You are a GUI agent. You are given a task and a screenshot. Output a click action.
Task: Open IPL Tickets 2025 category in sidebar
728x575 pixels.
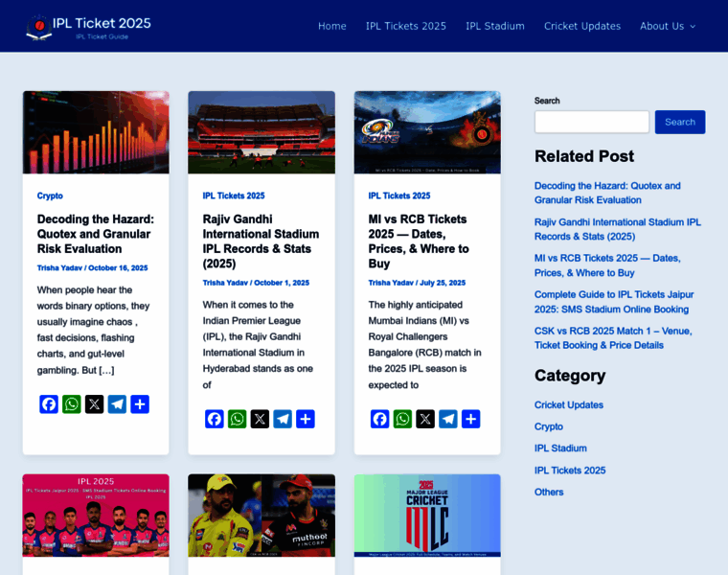coord(570,470)
